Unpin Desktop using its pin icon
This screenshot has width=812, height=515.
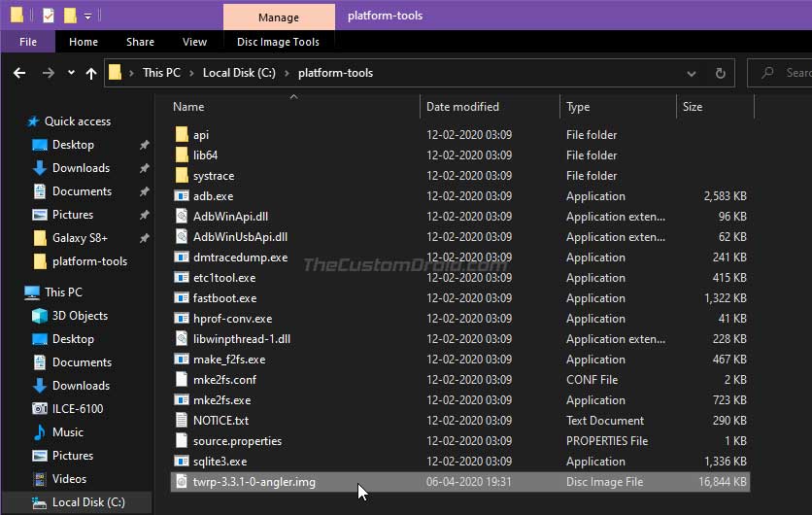pyautogui.click(x=144, y=145)
